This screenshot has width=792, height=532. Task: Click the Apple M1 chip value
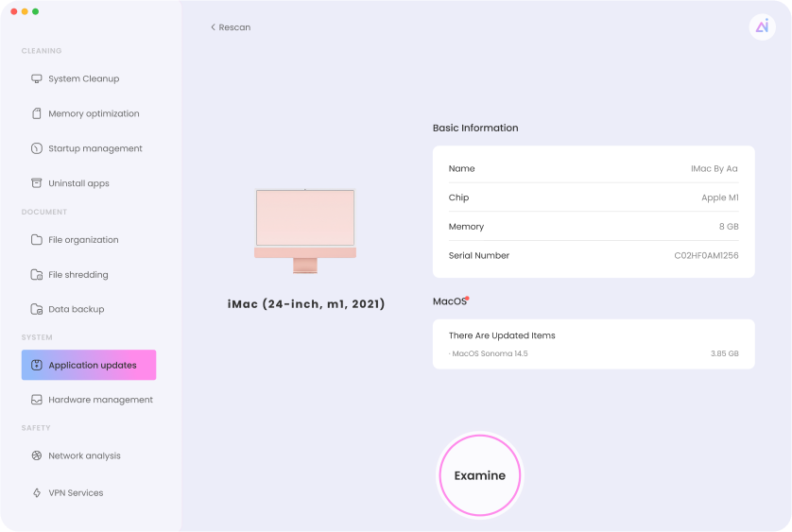point(720,197)
